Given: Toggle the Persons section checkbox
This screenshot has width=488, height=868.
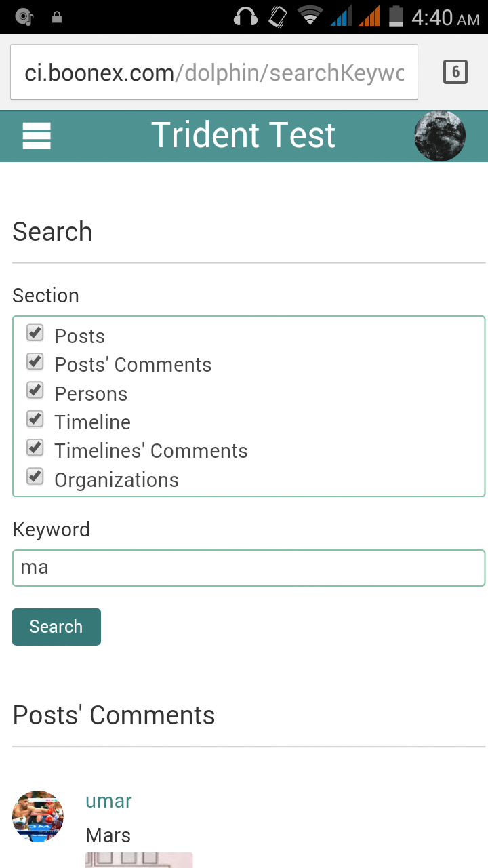Looking at the screenshot, I should point(35,391).
